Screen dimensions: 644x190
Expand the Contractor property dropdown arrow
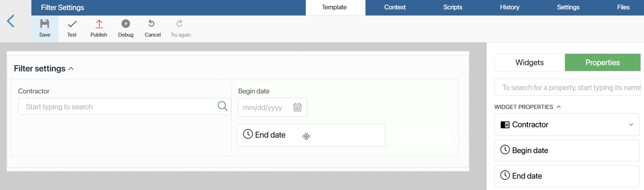coord(631,124)
